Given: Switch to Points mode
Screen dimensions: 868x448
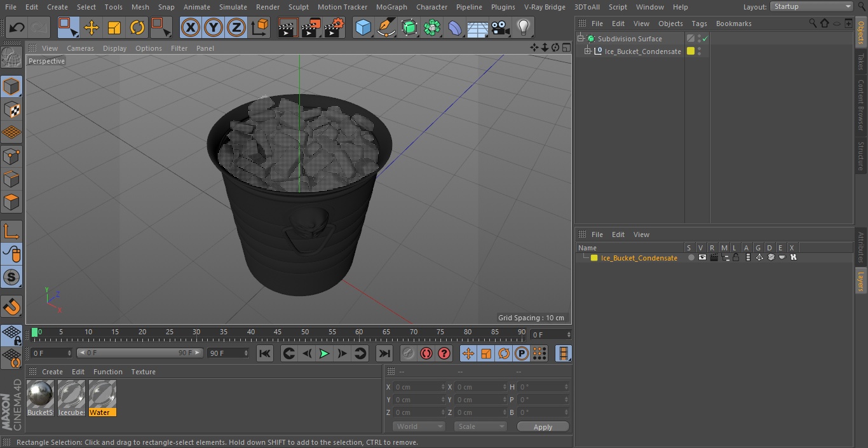Looking at the screenshot, I should click(12, 156).
